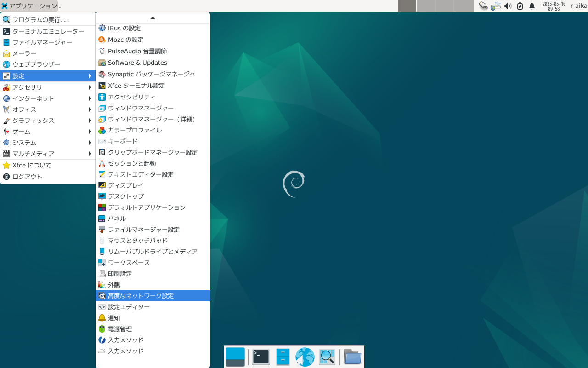
Task: Select highlighted 高度なネットワーク設定 entry
Action: pyautogui.click(x=153, y=296)
